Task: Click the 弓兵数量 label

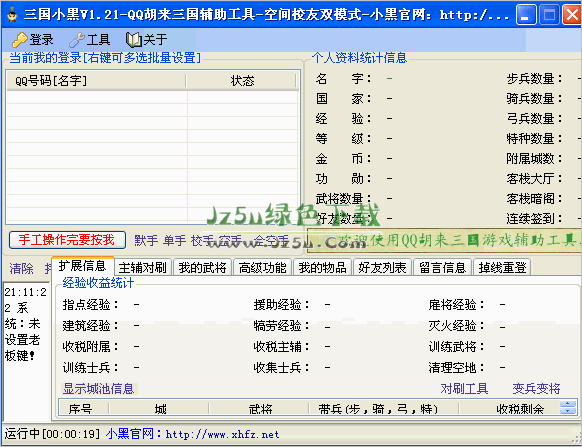Action: [534, 118]
